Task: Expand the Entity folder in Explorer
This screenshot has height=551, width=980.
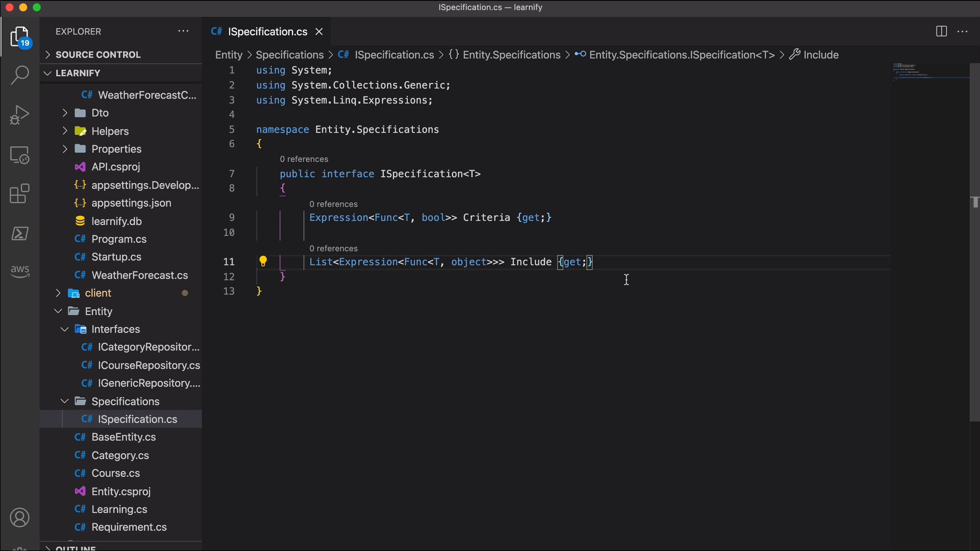Action: click(59, 312)
